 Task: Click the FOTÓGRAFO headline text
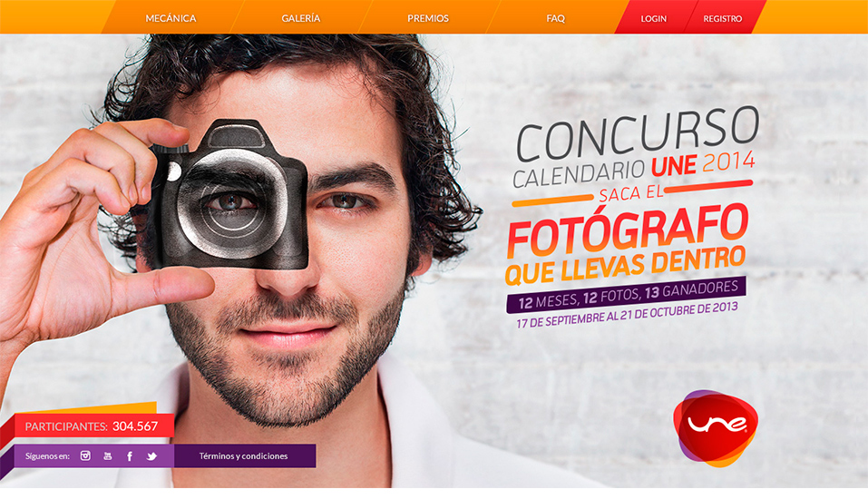click(628, 230)
